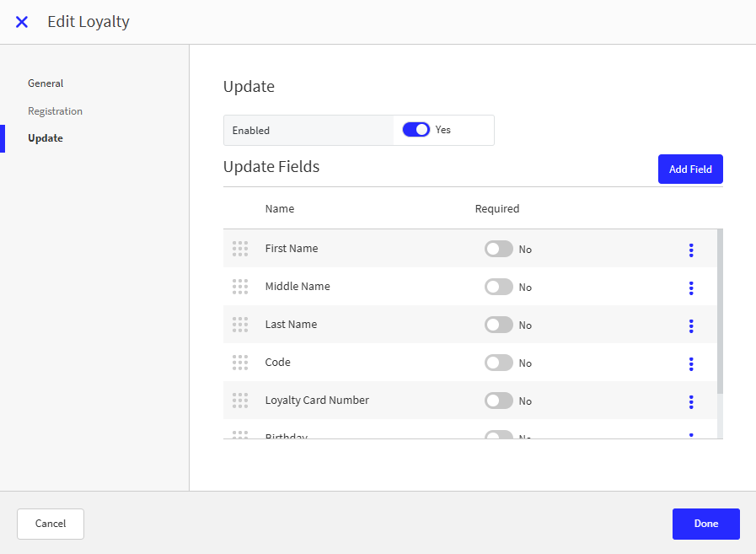Grab the drag handle beside Code
Viewport: 756px width, 554px height.
click(x=240, y=363)
